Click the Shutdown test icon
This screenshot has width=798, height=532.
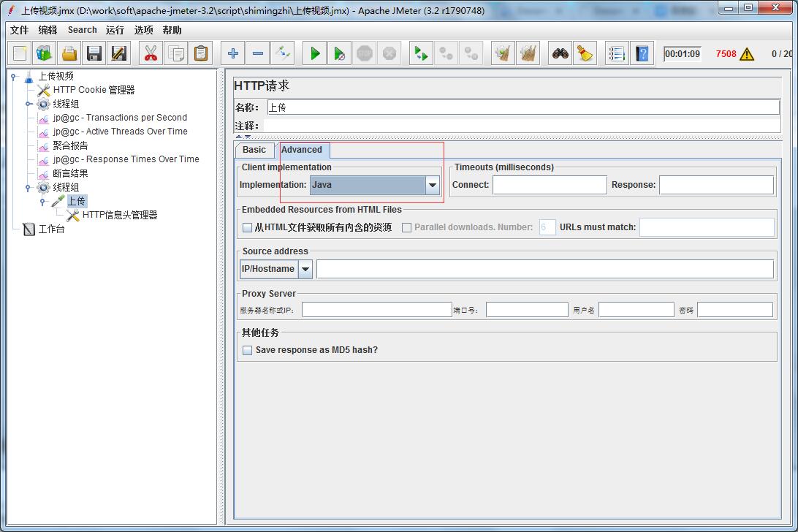389,53
